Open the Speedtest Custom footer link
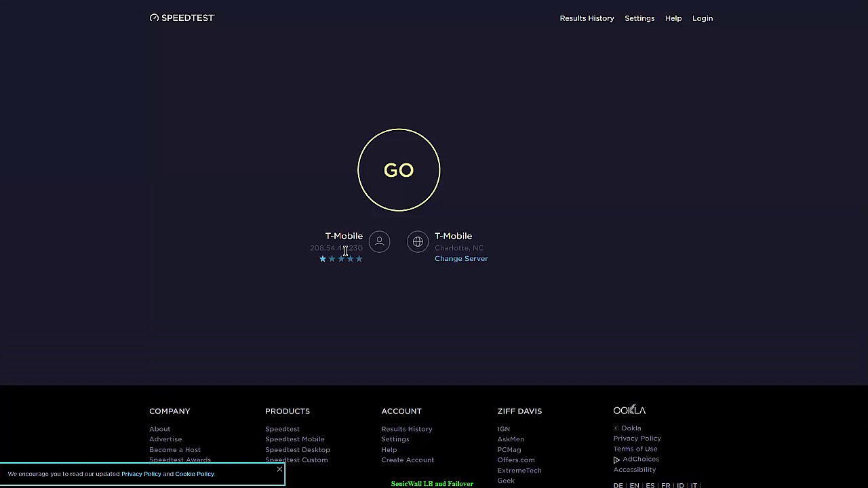This screenshot has height=488, width=868. pyautogui.click(x=296, y=460)
